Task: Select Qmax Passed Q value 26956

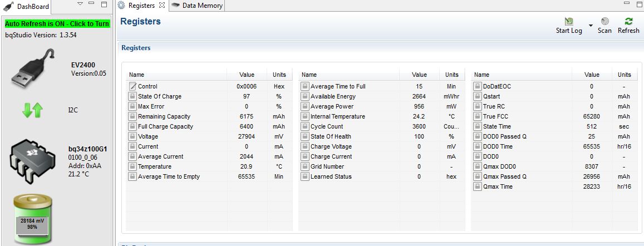Action: [592, 176]
